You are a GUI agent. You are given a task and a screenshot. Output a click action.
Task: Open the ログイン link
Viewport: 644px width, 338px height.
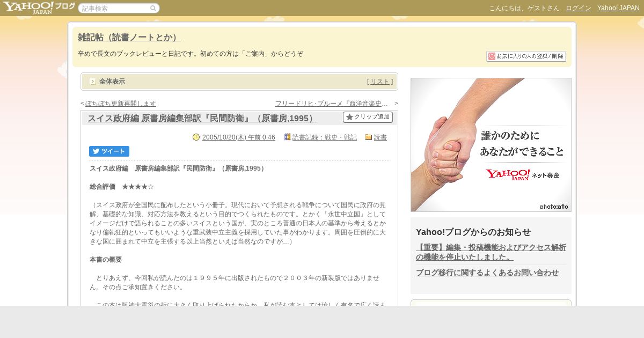coord(579,8)
